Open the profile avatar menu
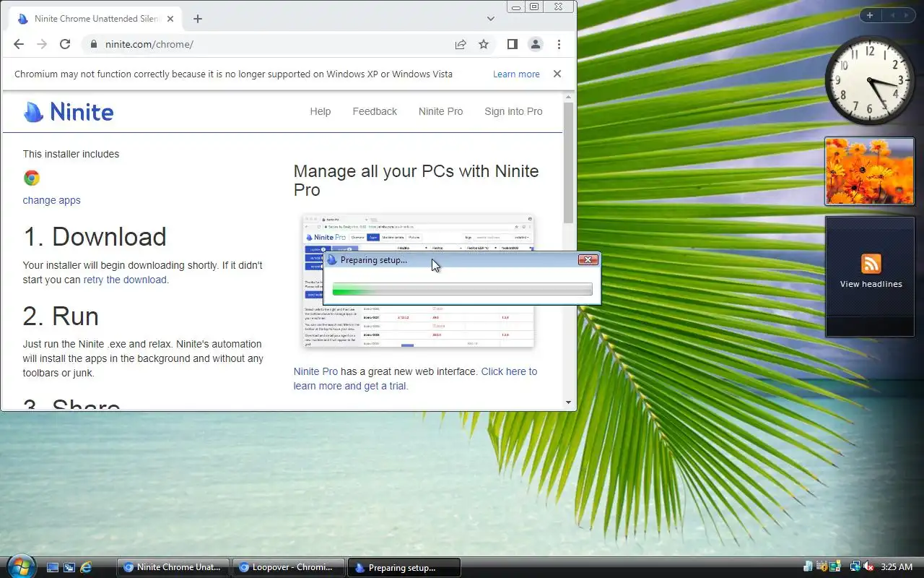The width and height of the screenshot is (924, 578). click(x=536, y=44)
